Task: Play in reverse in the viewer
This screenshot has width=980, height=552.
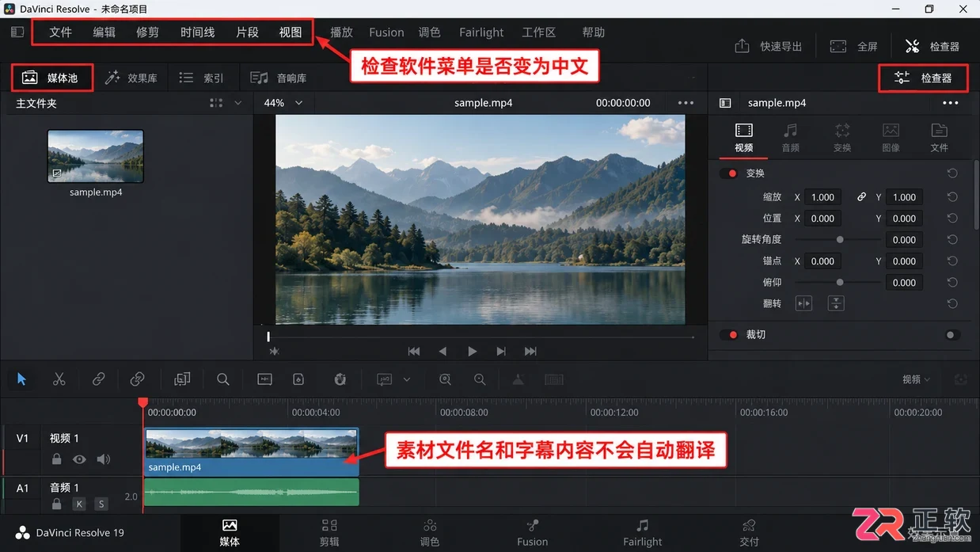Action: click(x=443, y=352)
